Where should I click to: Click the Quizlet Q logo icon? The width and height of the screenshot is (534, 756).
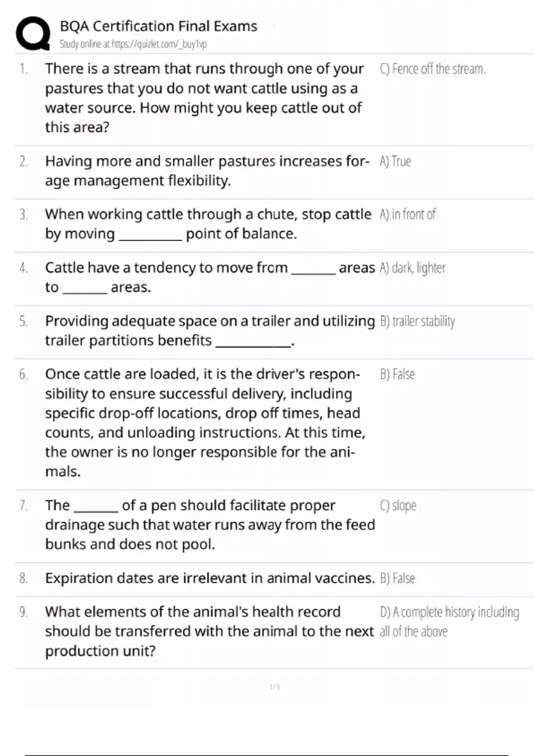(33, 33)
